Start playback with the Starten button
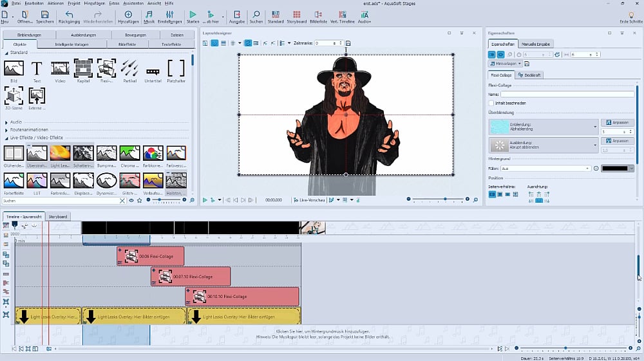This screenshot has height=361, width=644. click(x=193, y=17)
